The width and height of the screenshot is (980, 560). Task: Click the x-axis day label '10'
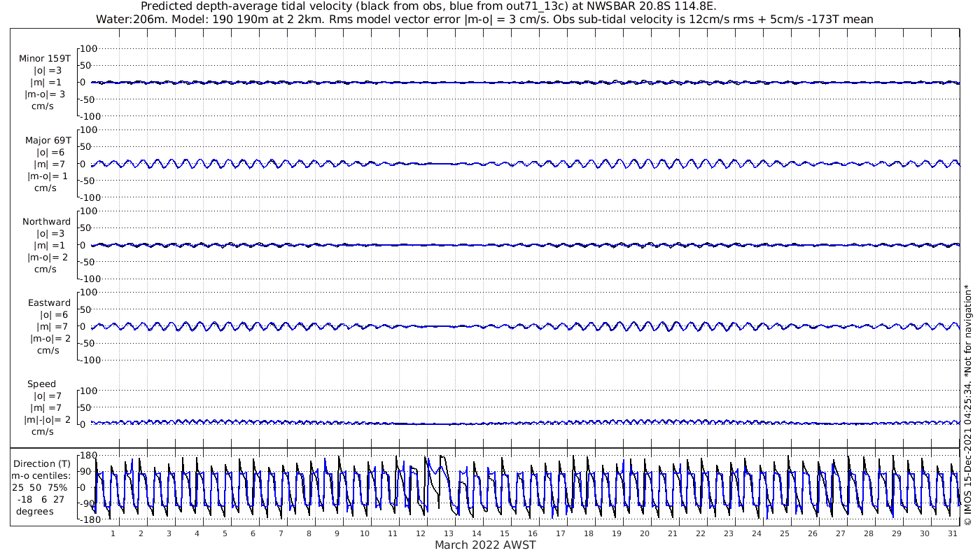365,533
